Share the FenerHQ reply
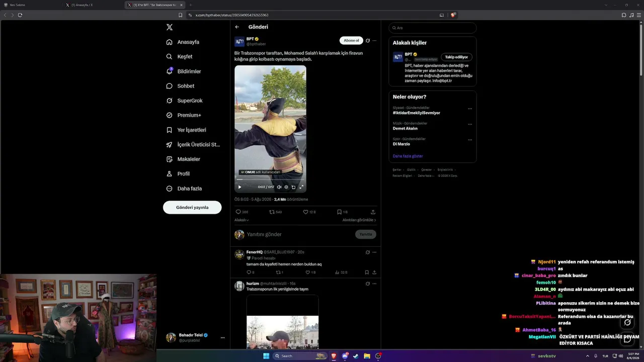 pyautogui.click(x=374, y=273)
